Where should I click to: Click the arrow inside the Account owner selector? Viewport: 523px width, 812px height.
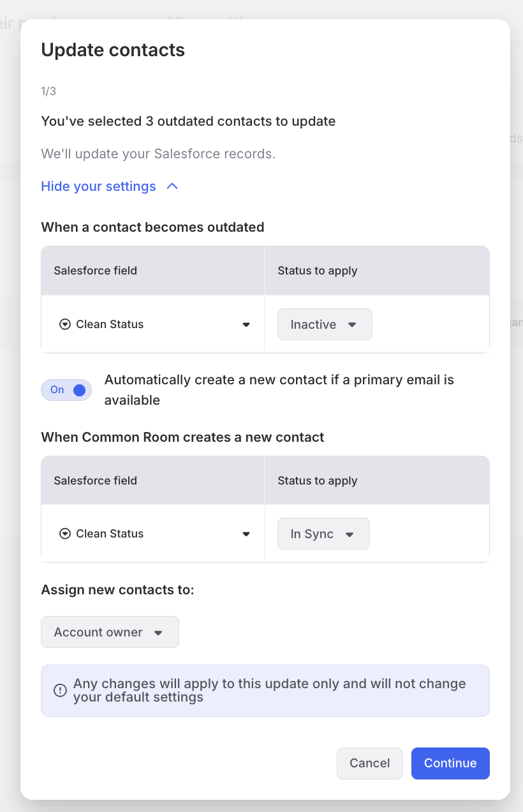point(159,633)
